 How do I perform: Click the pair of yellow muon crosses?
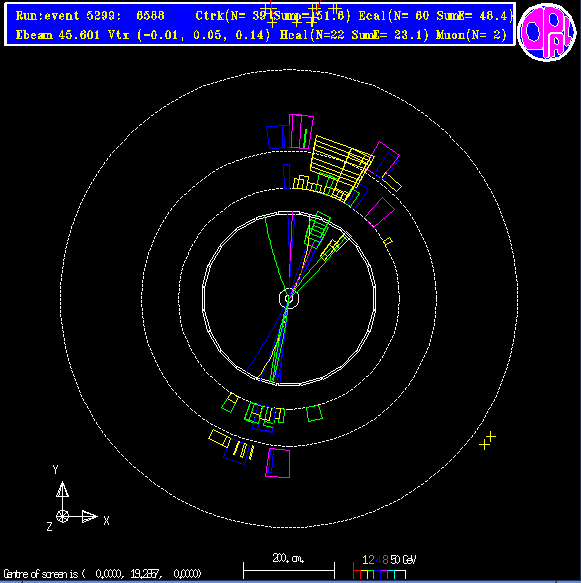[x=488, y=441]
